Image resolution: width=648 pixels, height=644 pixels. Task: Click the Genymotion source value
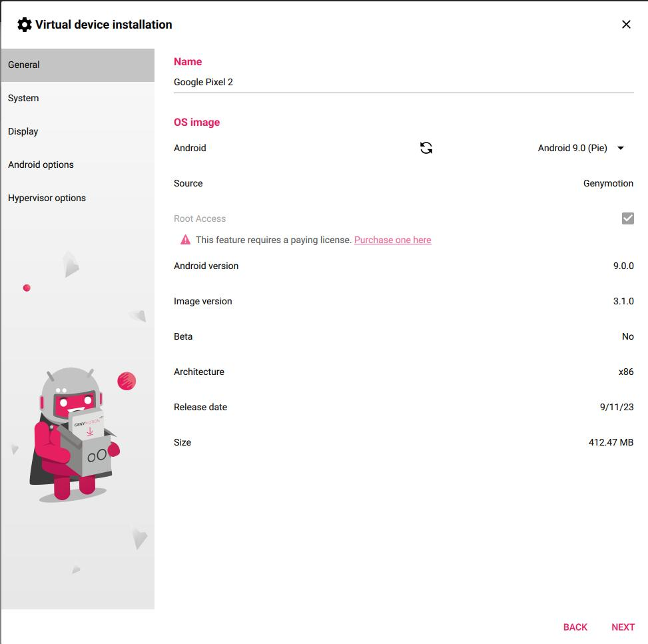608,183
